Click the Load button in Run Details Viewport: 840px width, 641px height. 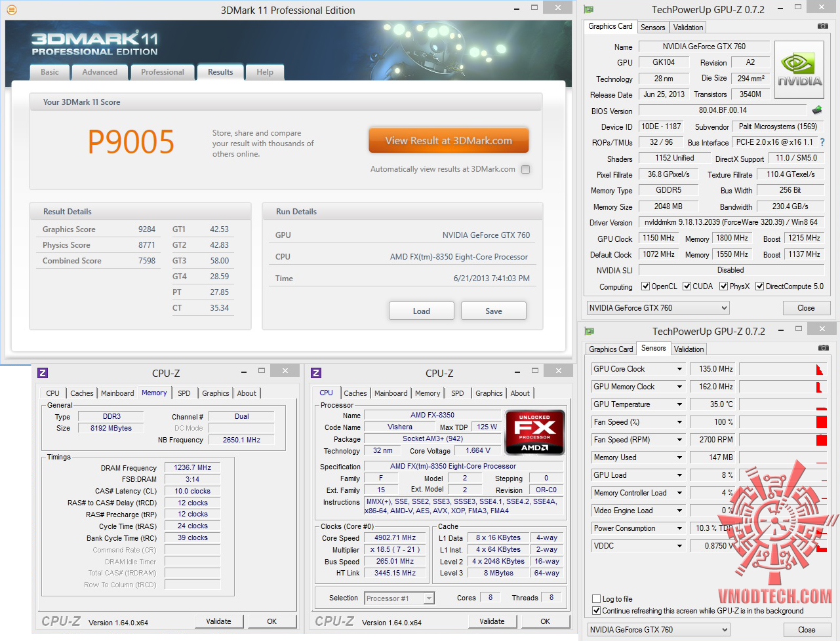[x=422, y=311]
